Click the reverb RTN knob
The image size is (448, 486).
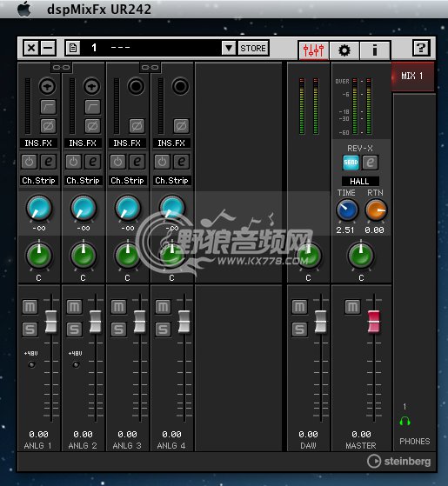click(376, 210)
